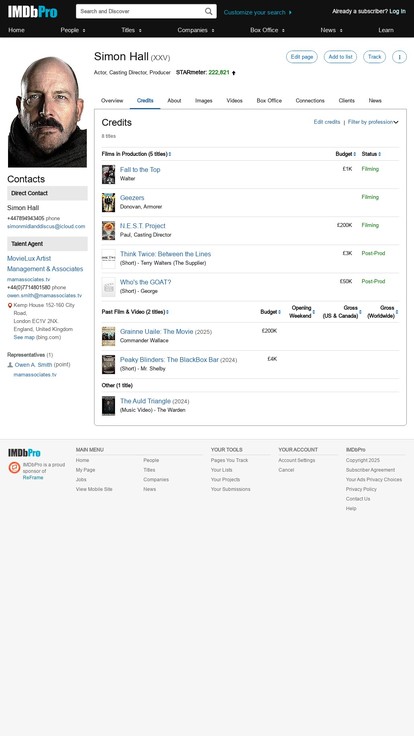414x736 pixels.
Task: Switch to the Overview tab
Action: 112,100
